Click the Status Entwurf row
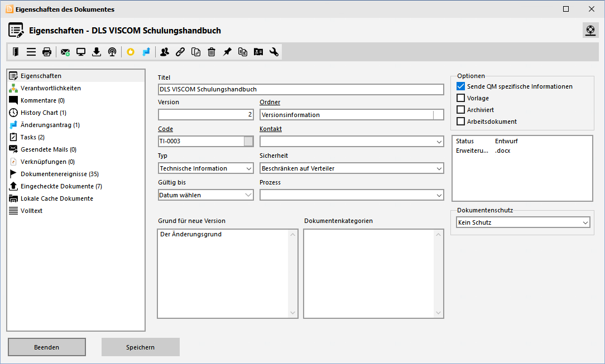Image resolution: width=605 pixels, height=364 pixels. click(522, 142)
